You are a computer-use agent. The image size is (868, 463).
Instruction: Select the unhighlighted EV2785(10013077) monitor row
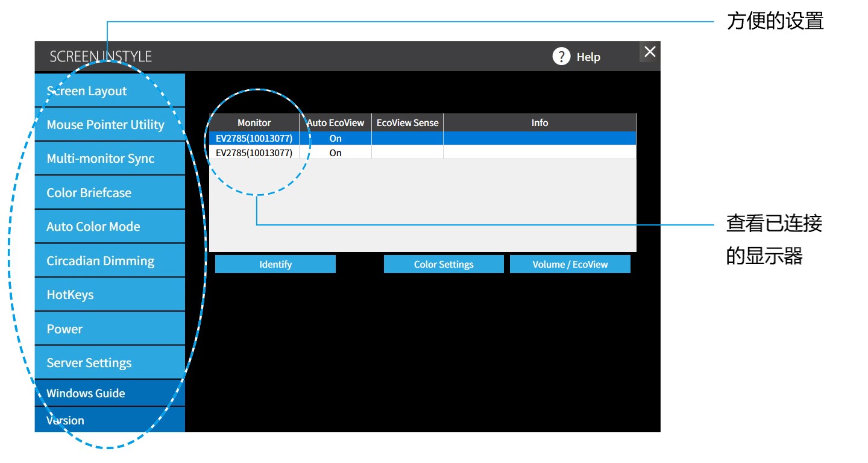tap(423, 153)
